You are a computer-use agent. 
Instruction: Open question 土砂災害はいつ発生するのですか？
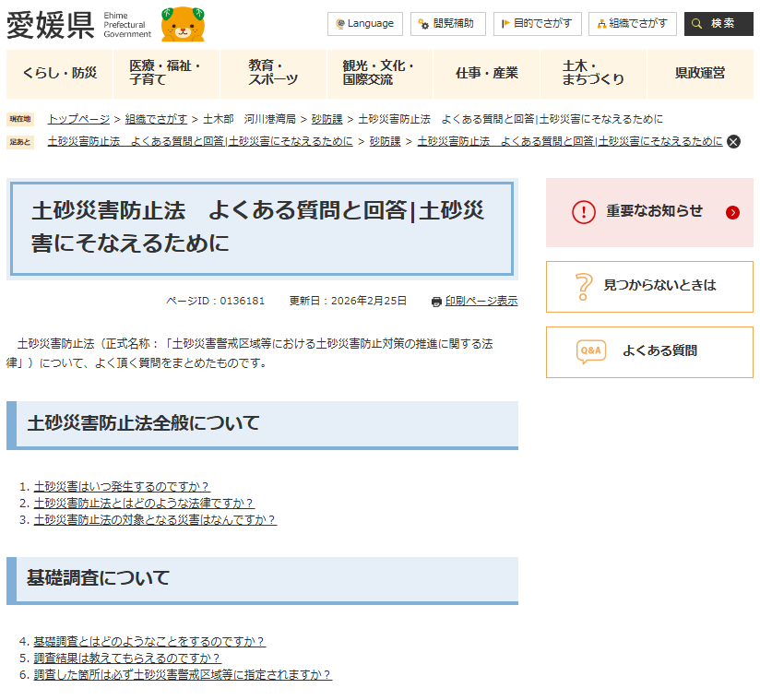(x=122, y=486)
